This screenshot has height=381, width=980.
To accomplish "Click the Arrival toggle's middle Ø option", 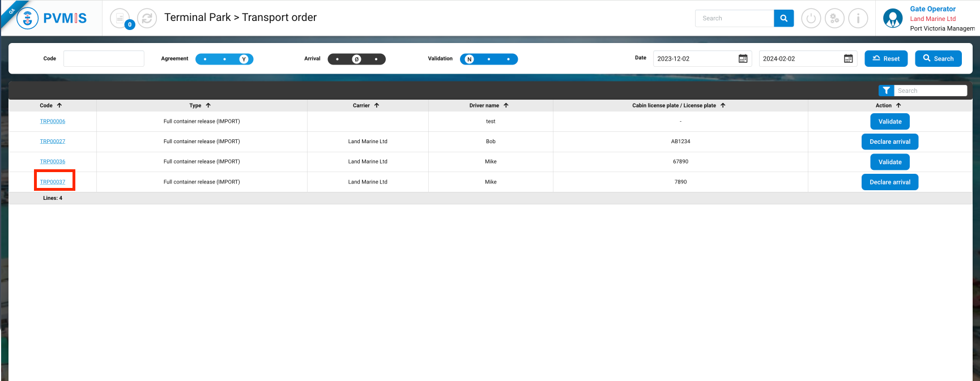I will (356, 59).
